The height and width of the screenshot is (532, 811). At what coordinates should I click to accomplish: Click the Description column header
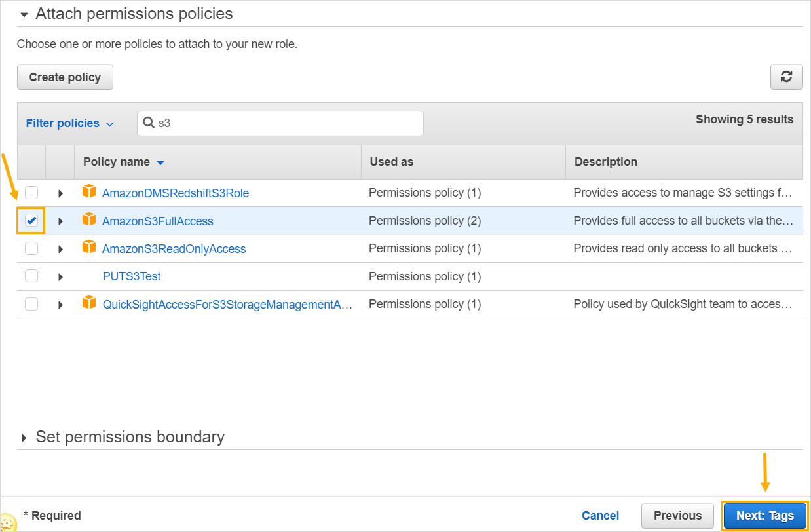606,162
